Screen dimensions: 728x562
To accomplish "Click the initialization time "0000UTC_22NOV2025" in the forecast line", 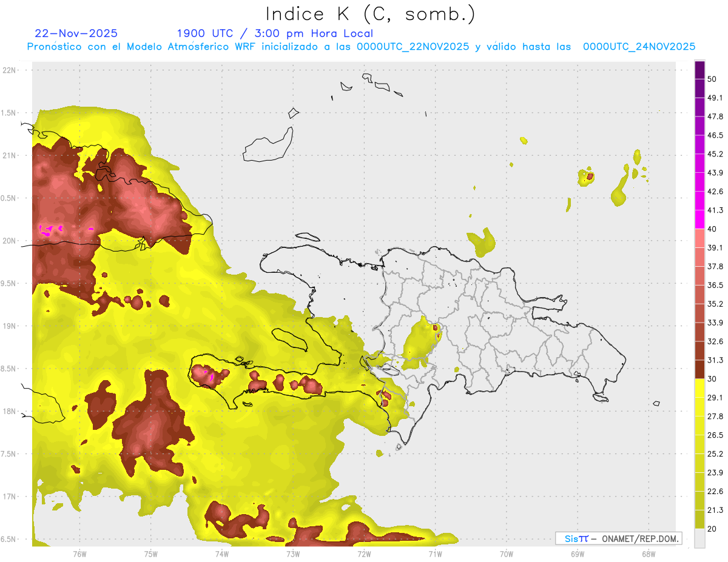I will [x=413, y=47].
